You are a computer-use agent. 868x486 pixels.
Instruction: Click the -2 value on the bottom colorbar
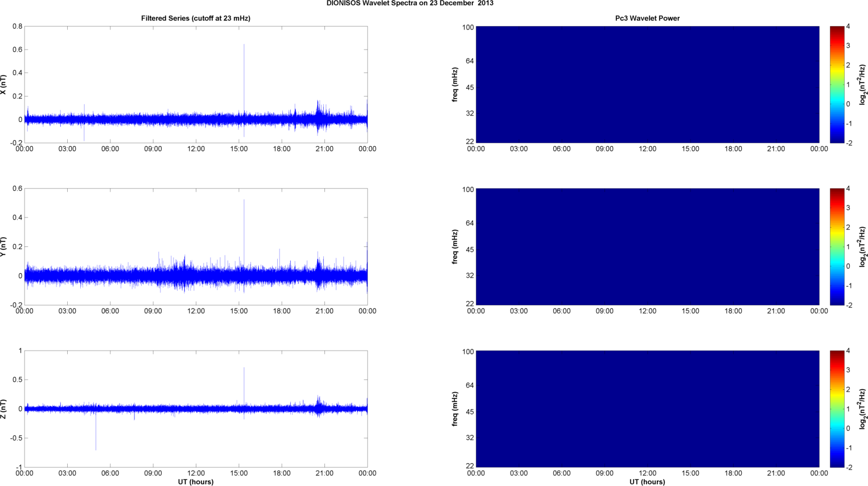pyautogui.click(x=849, y=467)
